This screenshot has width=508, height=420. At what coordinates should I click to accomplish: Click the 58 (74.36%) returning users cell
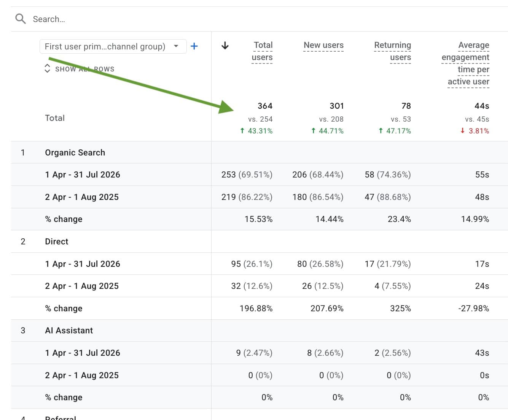(388, 174)
